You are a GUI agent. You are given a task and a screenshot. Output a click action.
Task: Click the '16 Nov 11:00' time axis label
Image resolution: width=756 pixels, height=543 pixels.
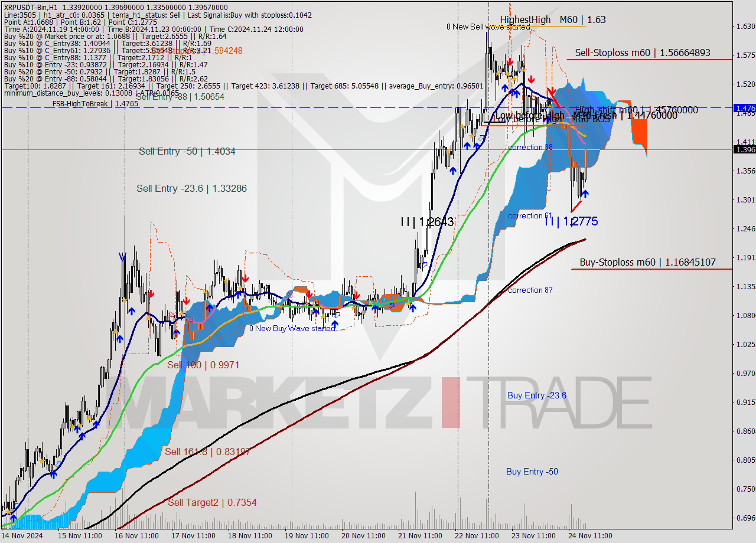tap(136, 536)
